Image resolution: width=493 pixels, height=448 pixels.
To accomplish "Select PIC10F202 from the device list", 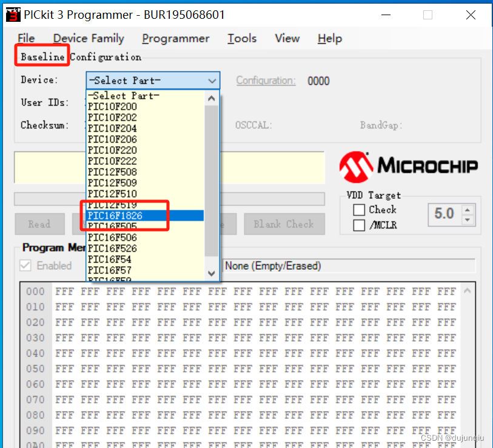I will click(146, 118).
